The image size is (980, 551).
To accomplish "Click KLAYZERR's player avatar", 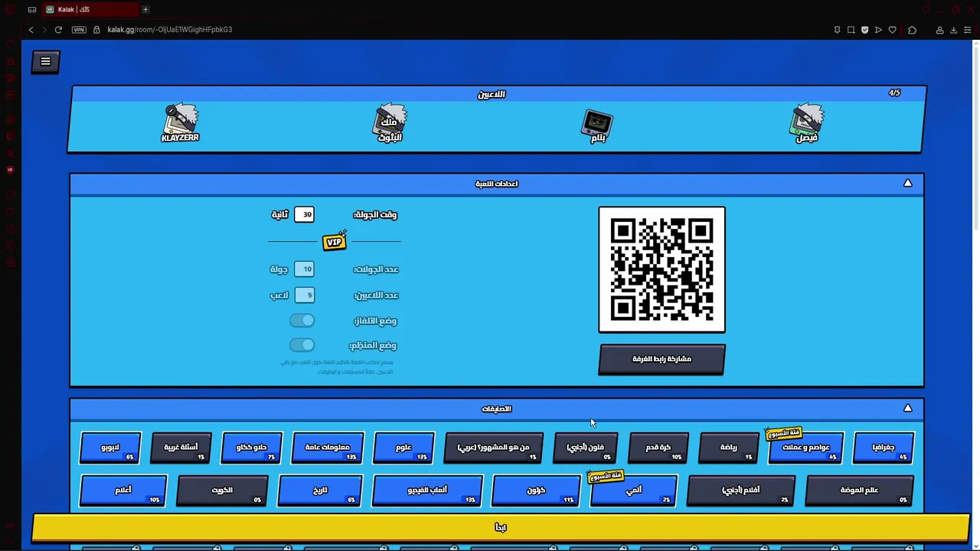I will click(x=181, y=122).
